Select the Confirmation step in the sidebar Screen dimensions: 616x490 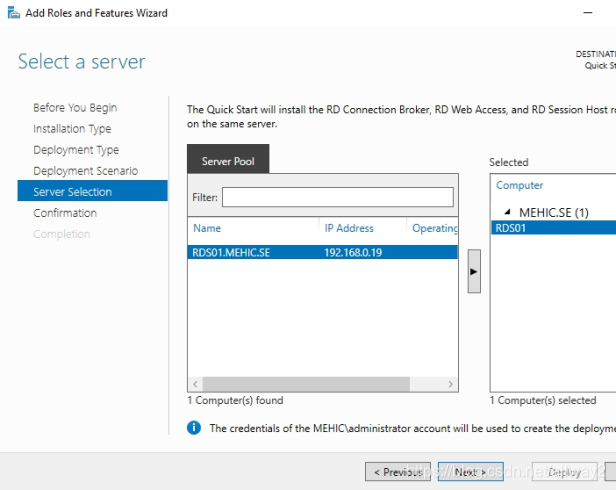coord(65,213)
